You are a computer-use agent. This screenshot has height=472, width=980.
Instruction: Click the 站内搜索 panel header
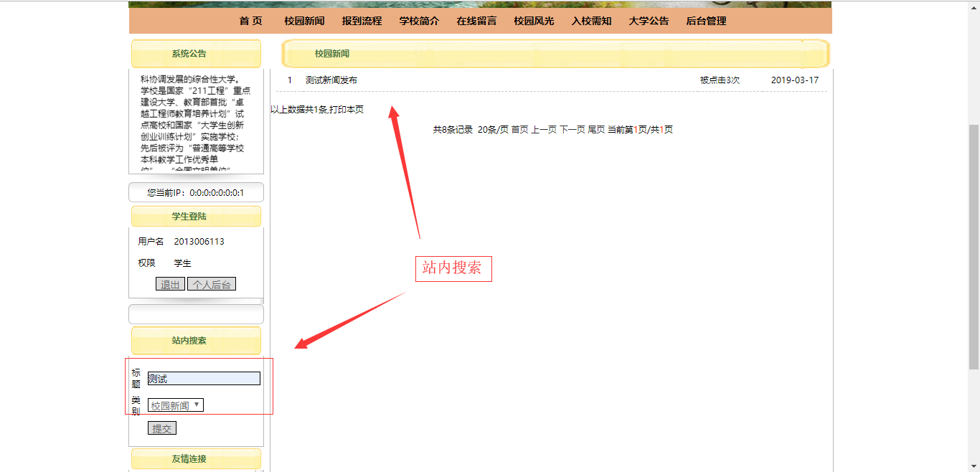click(x=196, y=341)
